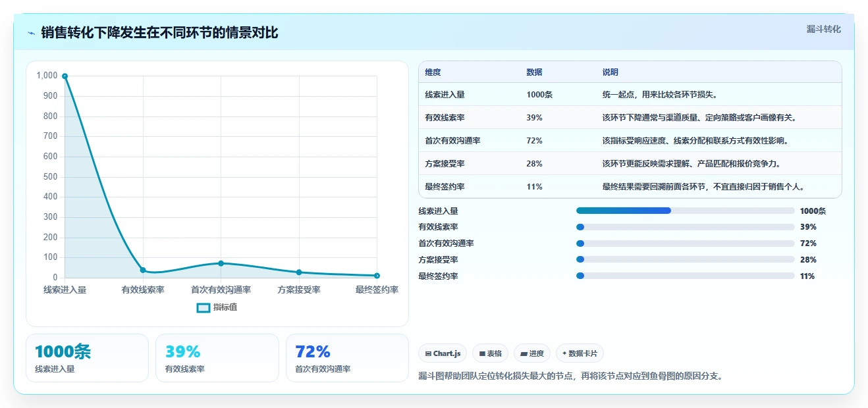868x408 pixels.
Task: Click the 线索进入量 x-axis label
Action: [65, 290]
